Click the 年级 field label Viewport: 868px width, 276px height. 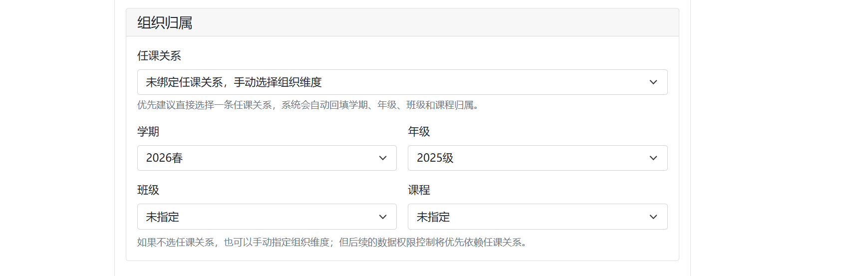[419, 131]
